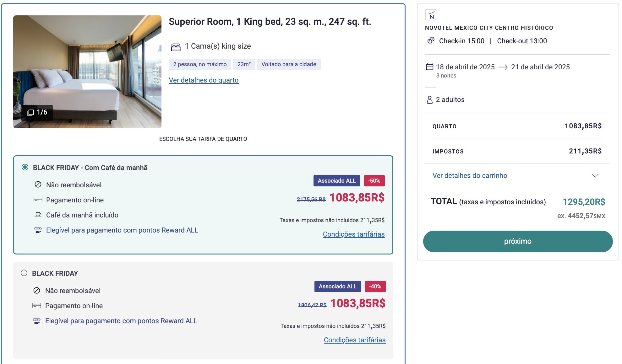Open the Superior Room photo thumbnail

click(x=87, y=72)
